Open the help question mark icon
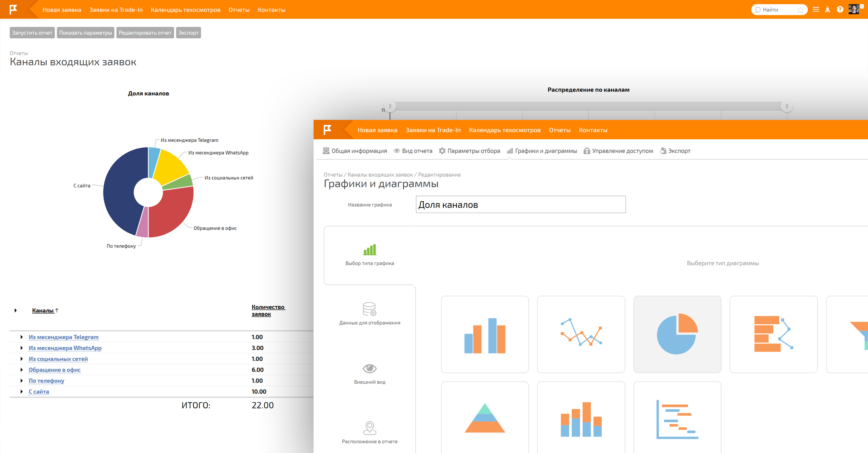This screenshot has width=868, height=453. coord(840,9)
